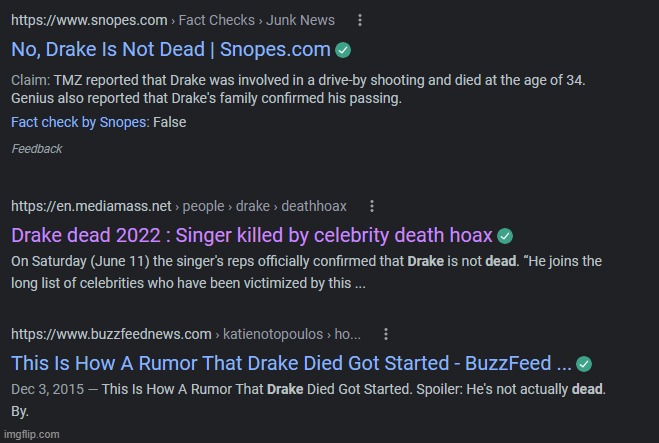This screenshot has height=443, width=659.
Task: Click the "Fact Checks" breadcrumb segment
Action: click(x=216, y=20)
